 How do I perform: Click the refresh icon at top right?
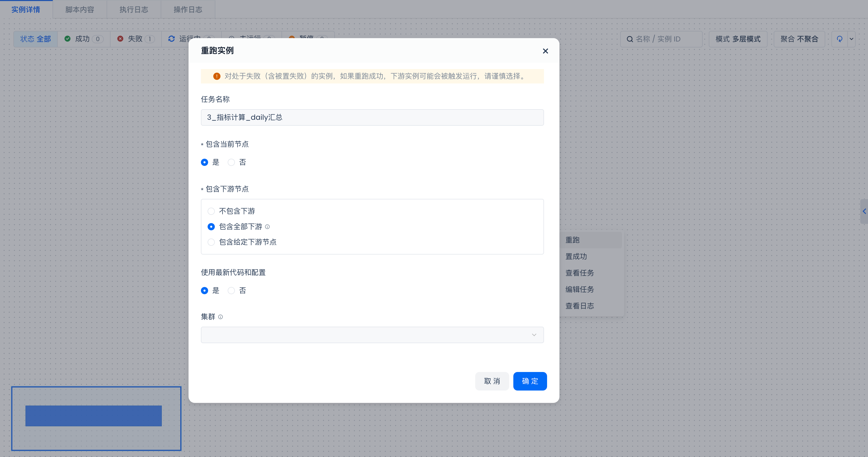coord(839,39)
